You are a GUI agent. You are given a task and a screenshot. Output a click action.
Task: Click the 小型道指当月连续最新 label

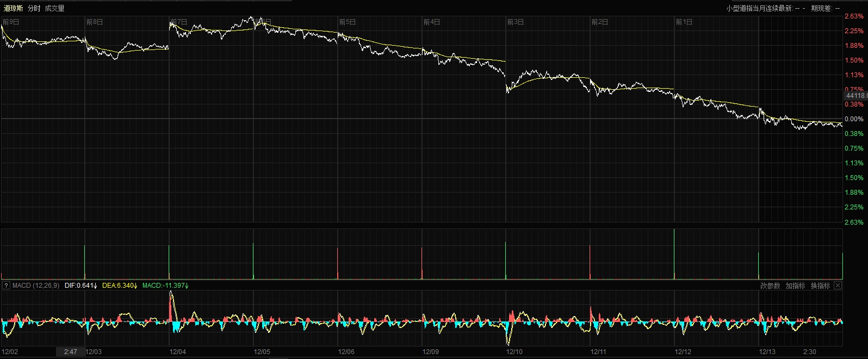[759, 8]
